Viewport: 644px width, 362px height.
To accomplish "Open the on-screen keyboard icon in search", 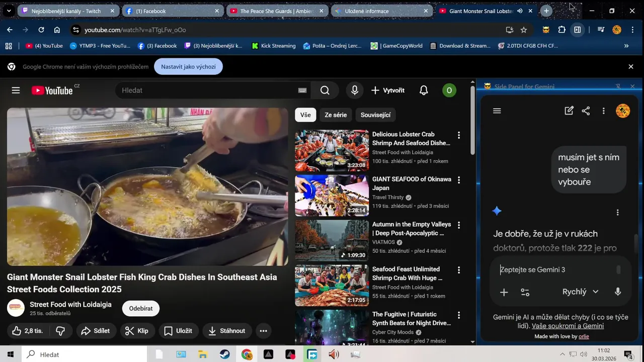I will [x=302, y=90].
